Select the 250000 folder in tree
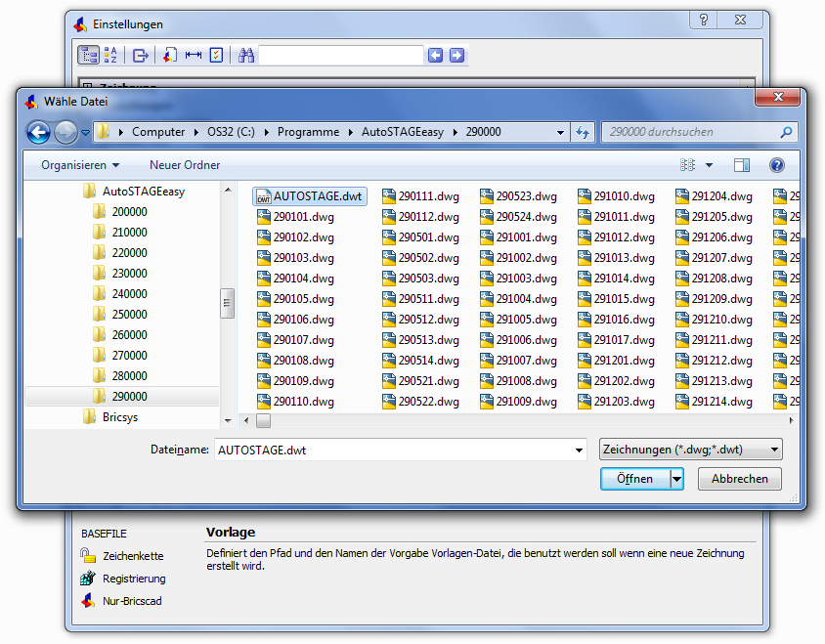The image size is (825, 644). pos(129,315)
